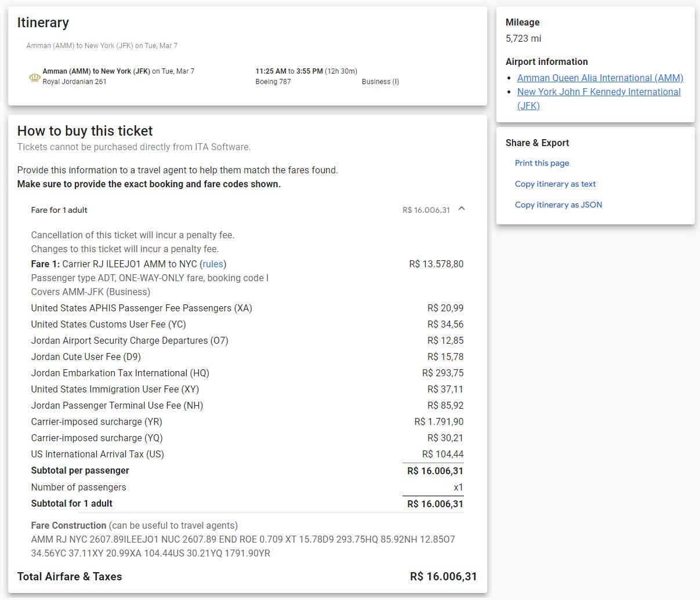Select United States APHIS Passenger Fee row
Screen dimensions: 700x600
[247, 308]
